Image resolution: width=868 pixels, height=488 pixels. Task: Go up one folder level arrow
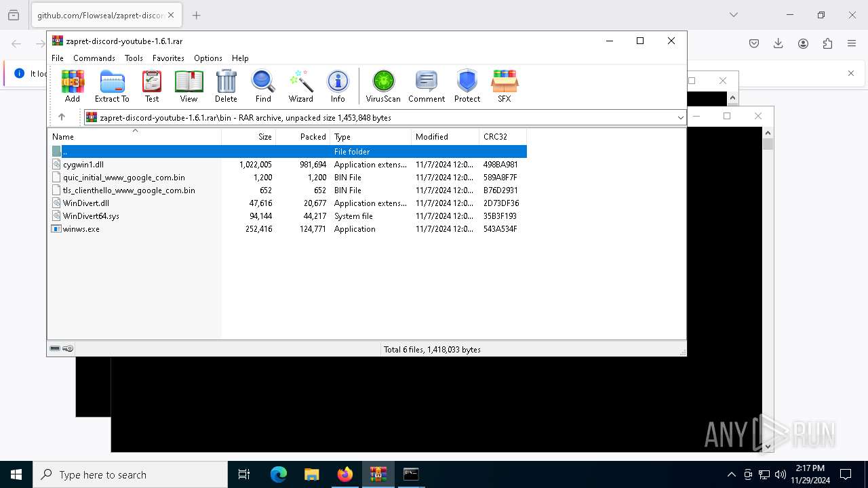tap(62, 117)
